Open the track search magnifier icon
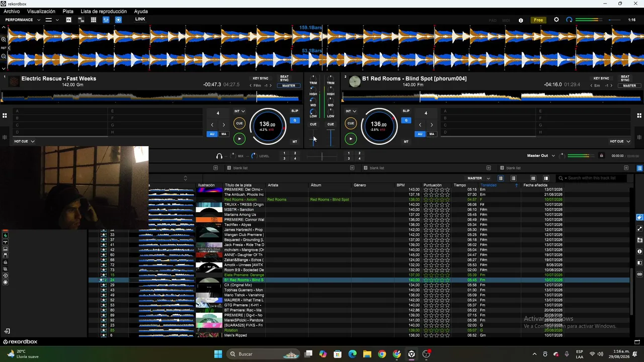This screenshot has width=644, height=362. coord(560,178)
